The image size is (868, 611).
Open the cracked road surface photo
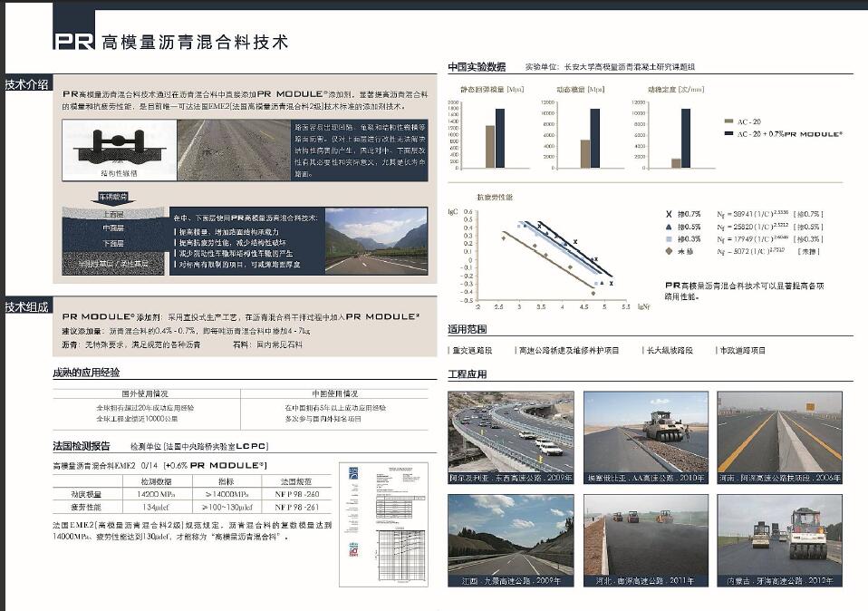pyautogui.click(x=234, y=150)
